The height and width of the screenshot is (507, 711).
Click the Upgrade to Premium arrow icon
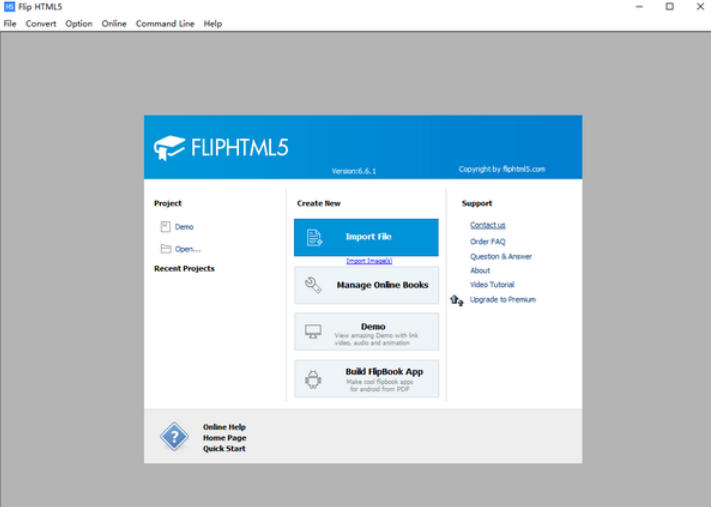click(457, 300)
